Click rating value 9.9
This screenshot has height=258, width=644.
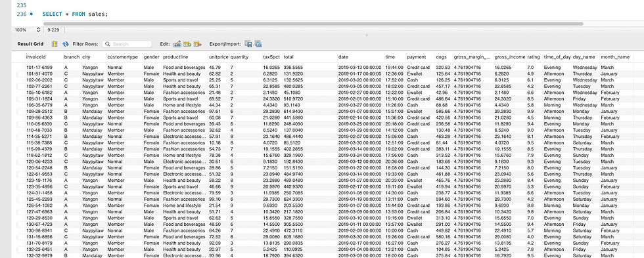coord(531,111)
